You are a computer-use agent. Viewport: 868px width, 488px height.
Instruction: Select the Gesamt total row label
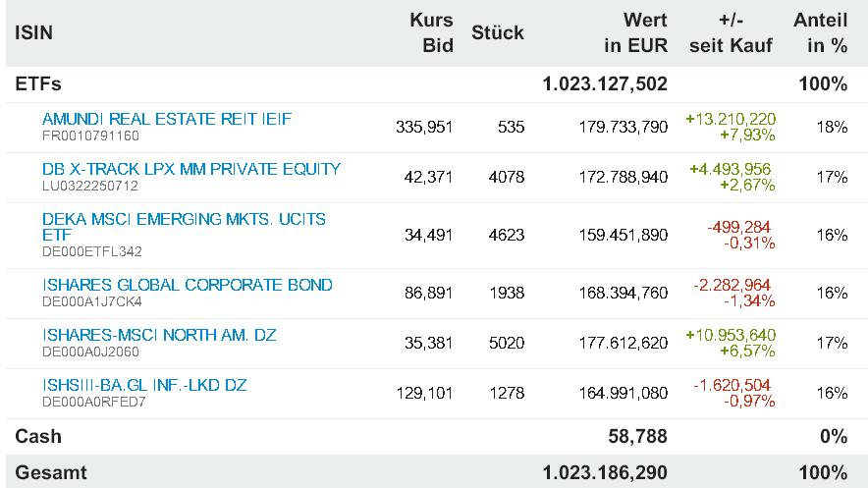[51, 472]
